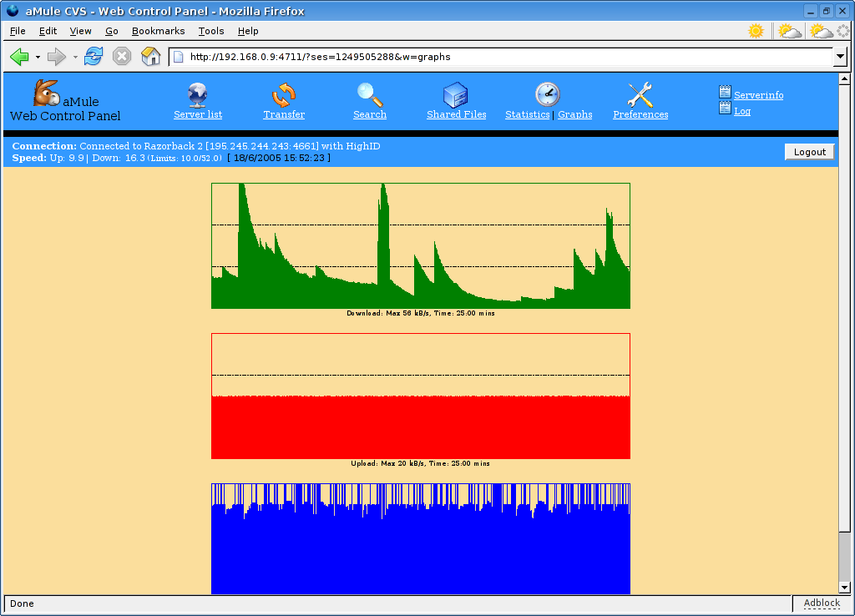Go to browser Home icon

(150, 57)
